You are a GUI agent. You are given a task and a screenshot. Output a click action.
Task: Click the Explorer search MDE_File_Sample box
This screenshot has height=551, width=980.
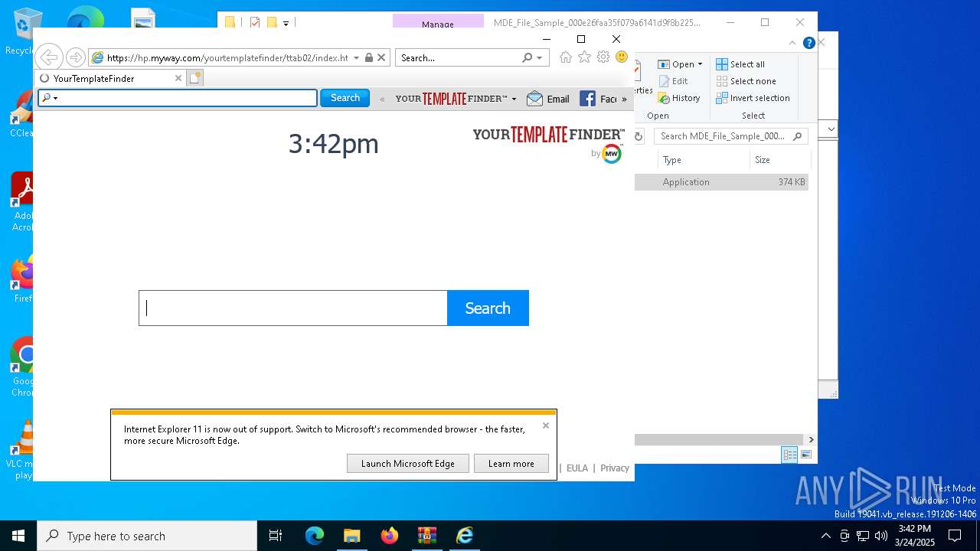[731, 136]
